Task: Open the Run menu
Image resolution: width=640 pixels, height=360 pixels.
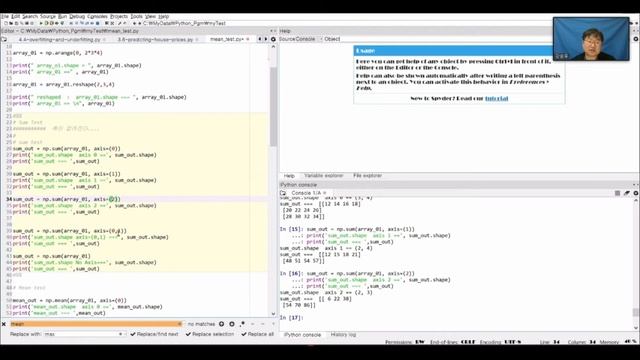Action: click(x=62, y=16)
